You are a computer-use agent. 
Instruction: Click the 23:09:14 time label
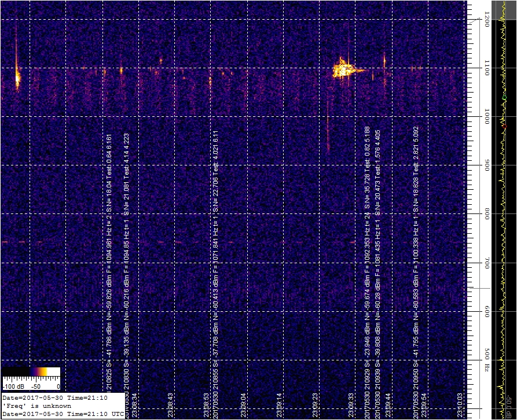click(279, 405)
